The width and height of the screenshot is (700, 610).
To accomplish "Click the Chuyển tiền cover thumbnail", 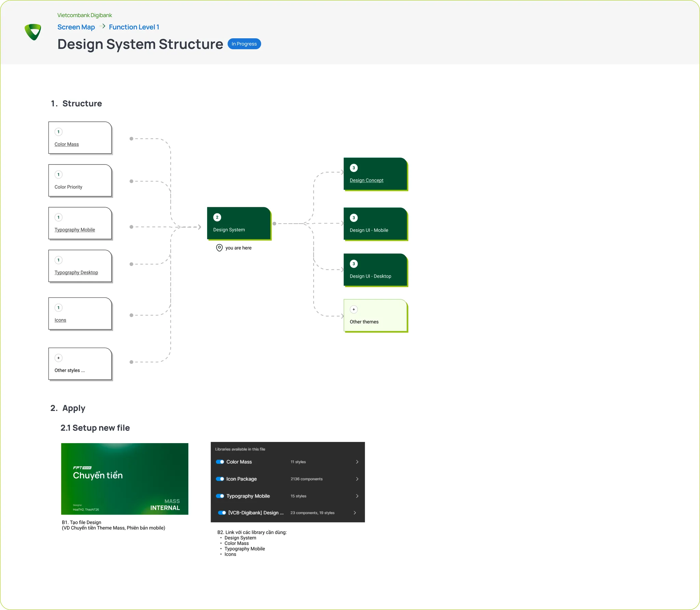I will [125, 479].
